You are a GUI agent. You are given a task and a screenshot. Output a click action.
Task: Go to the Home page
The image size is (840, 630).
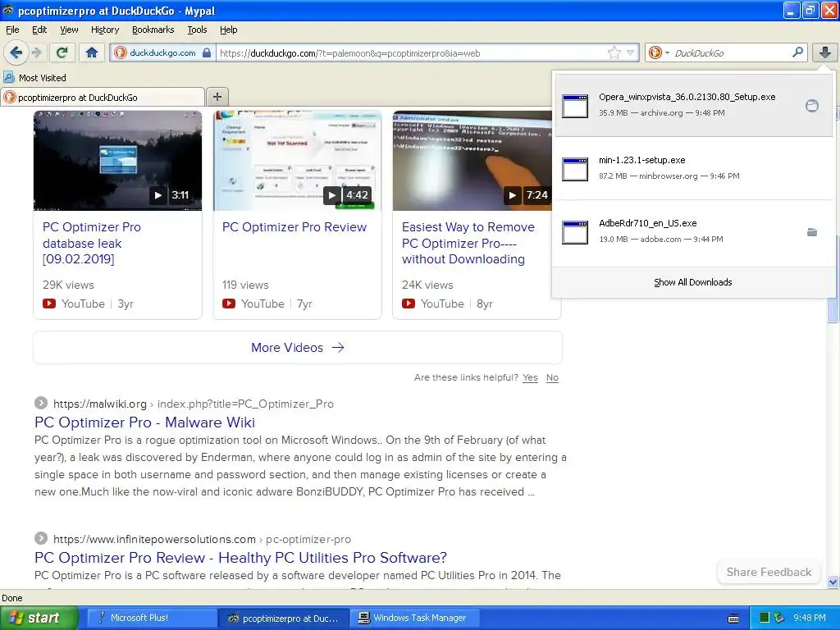pos(92,52)
